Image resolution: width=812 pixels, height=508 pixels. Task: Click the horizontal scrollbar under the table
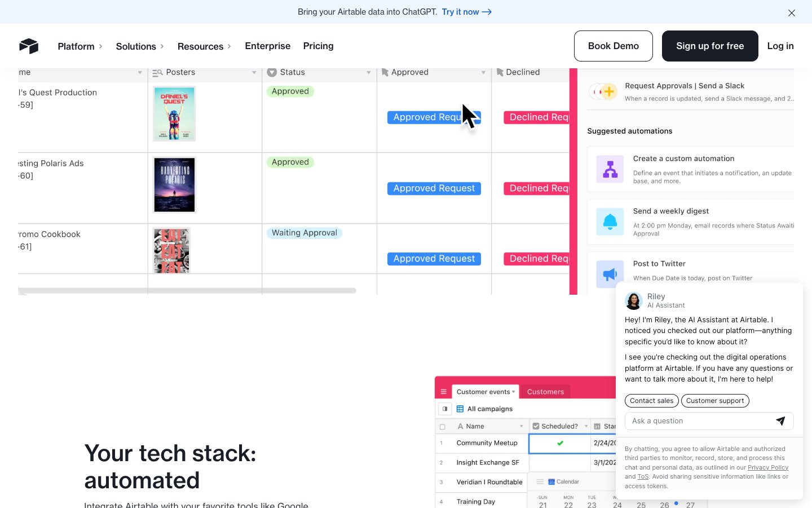(x=187, y=291)
